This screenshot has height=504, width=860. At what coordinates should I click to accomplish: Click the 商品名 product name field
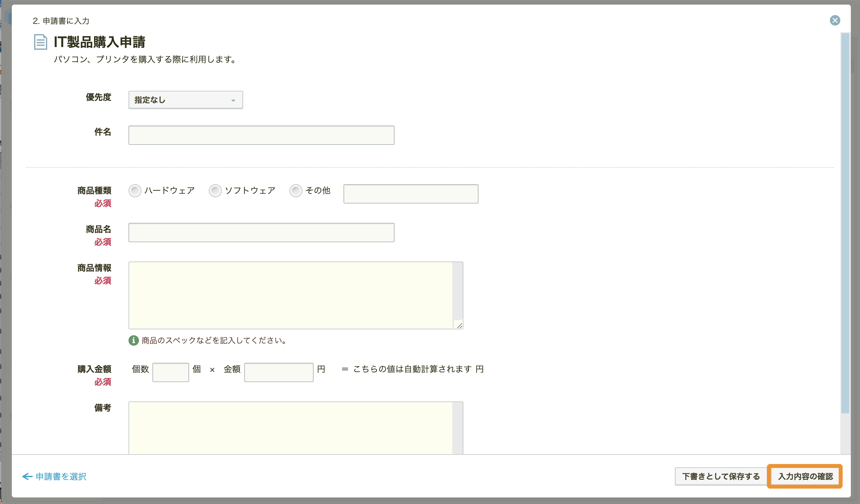[262, 233]
